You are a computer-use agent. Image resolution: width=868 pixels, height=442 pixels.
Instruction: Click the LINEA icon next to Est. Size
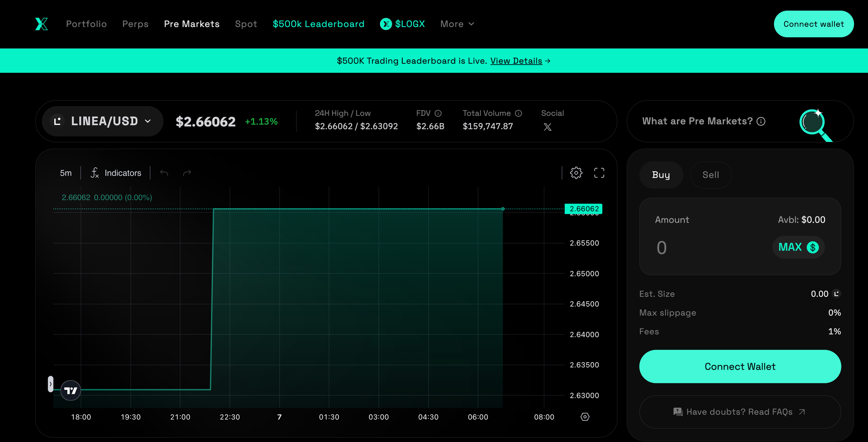click(x=836, y=294)
